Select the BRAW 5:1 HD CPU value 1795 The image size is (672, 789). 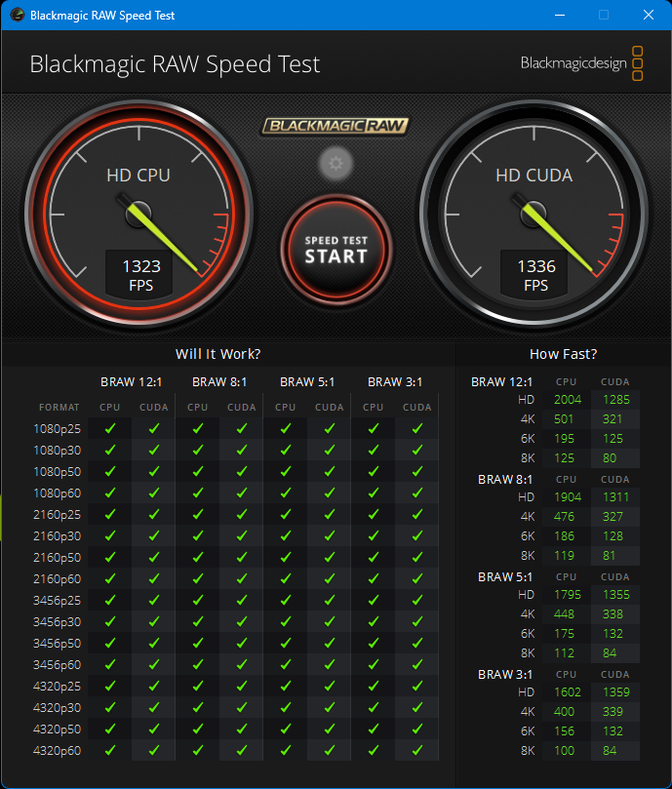568,595
